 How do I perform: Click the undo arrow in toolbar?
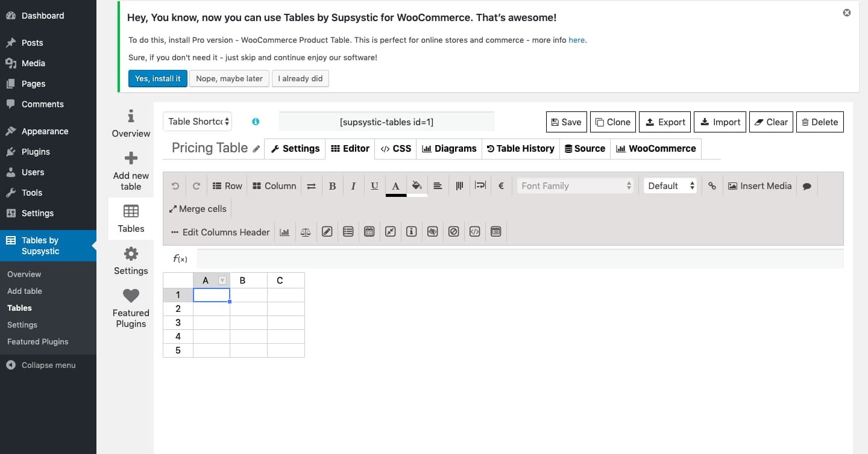coord(175,186)
